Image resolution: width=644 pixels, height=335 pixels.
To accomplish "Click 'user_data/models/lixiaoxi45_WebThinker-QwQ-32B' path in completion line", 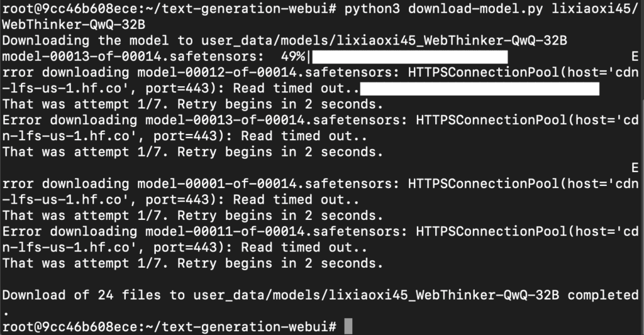I will [376, 295].
